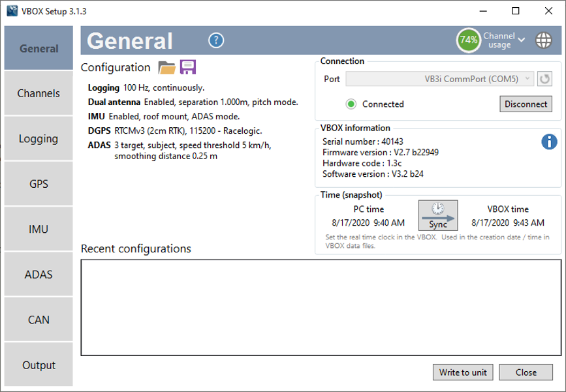Open the Logging tab
The width and height of the screenshot is (566, 392).
[x=39, y=139]
